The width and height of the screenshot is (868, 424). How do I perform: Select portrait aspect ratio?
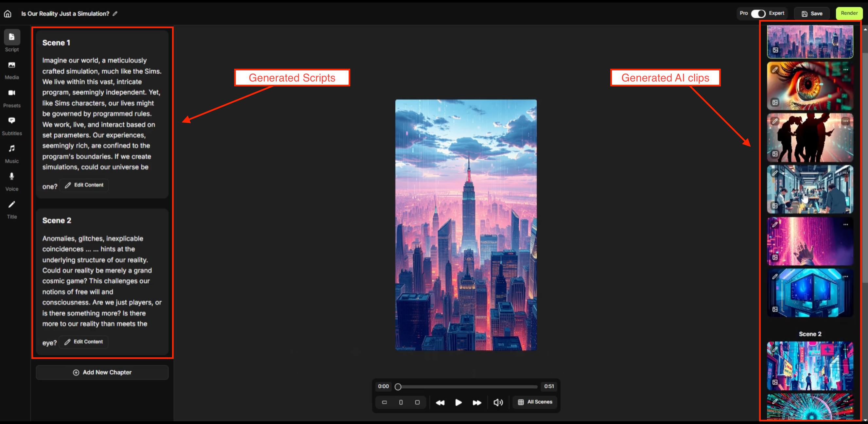[401, 402]
